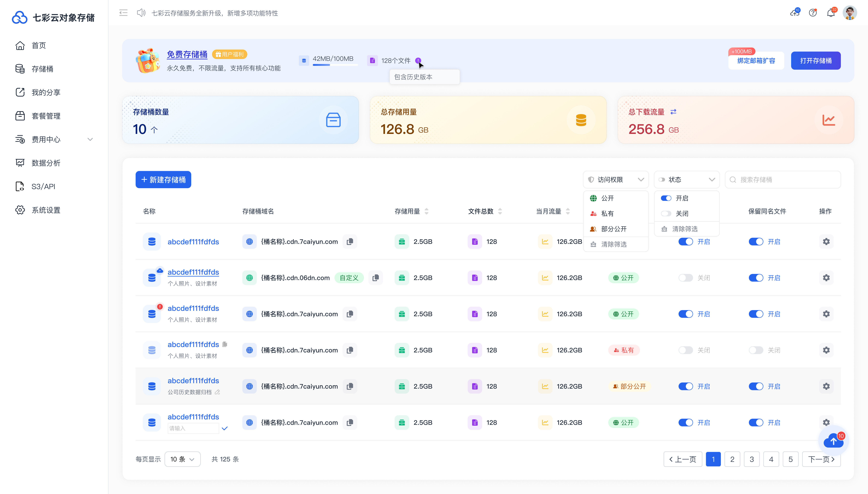Toggle status switch on 私有 bucket row
868x494 pixels.
pos(686,350)
